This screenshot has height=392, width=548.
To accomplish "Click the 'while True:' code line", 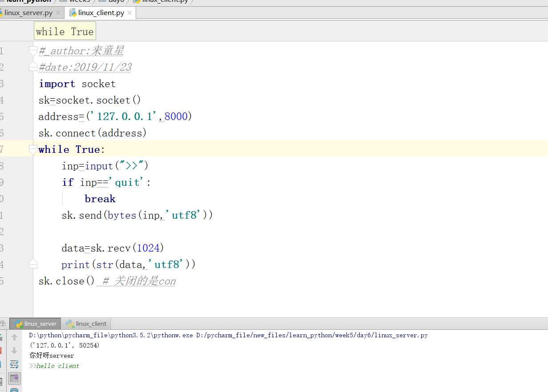I will pyautogui.click(x=72, y=149).
